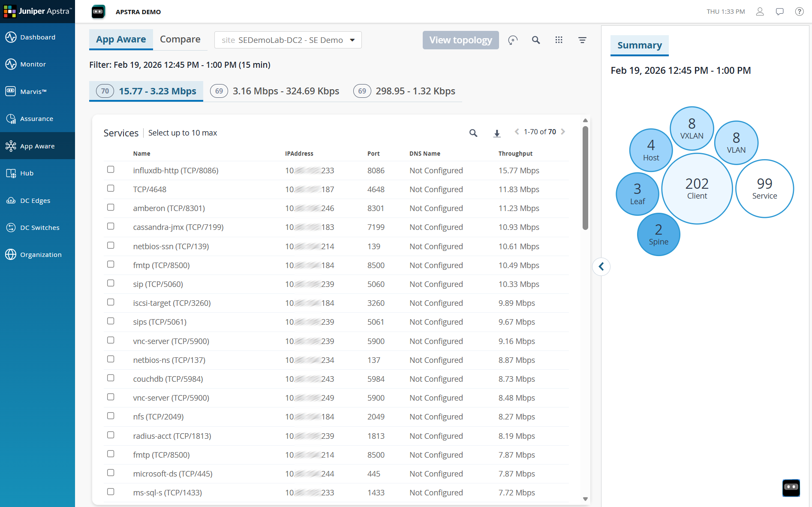This screenshot has width=812, height=507.
Task: Collapse the Summary side panel
Action: click(x=601, y=267)
